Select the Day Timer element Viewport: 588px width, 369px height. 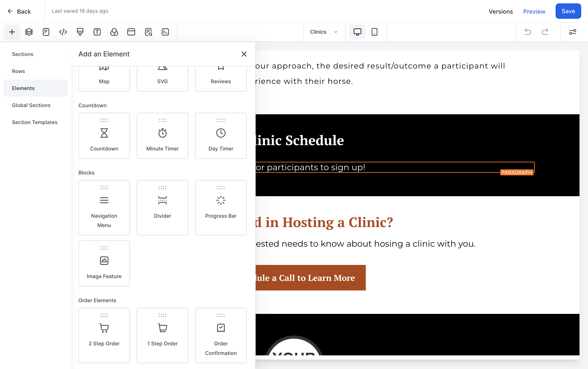coord(221,136)
